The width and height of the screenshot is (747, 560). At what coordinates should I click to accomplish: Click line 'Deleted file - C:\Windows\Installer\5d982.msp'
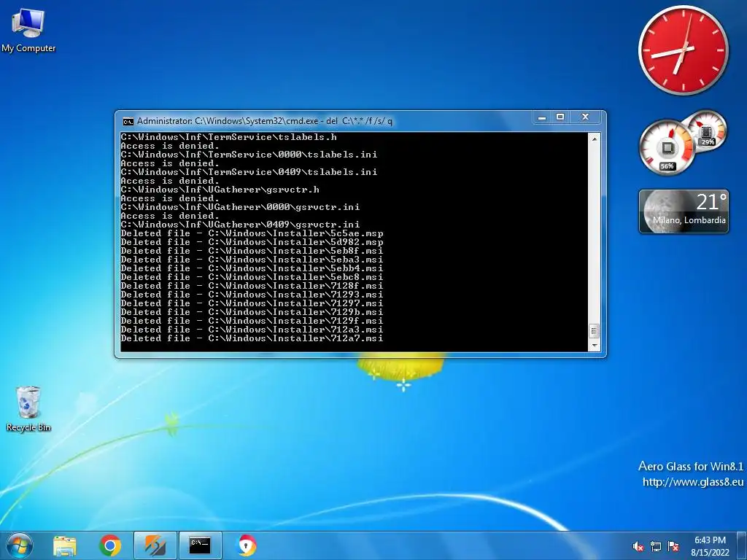252,242
